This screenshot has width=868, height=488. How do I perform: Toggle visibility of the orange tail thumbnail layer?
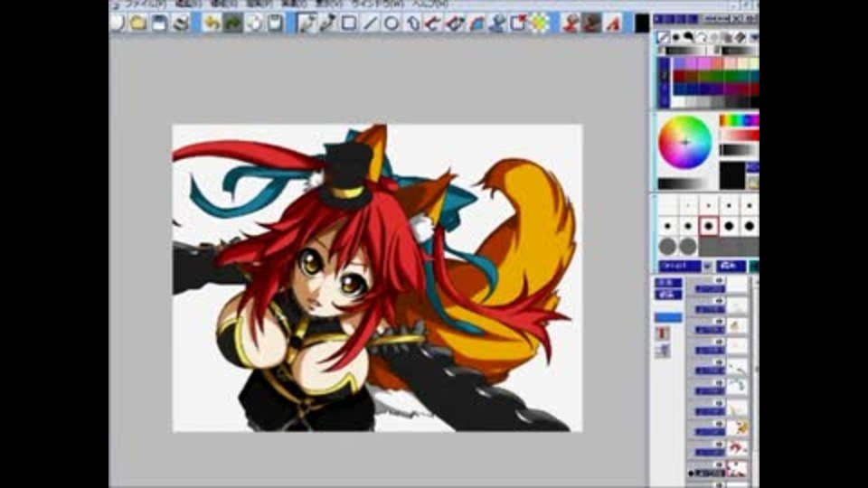[x=719, y=424]
